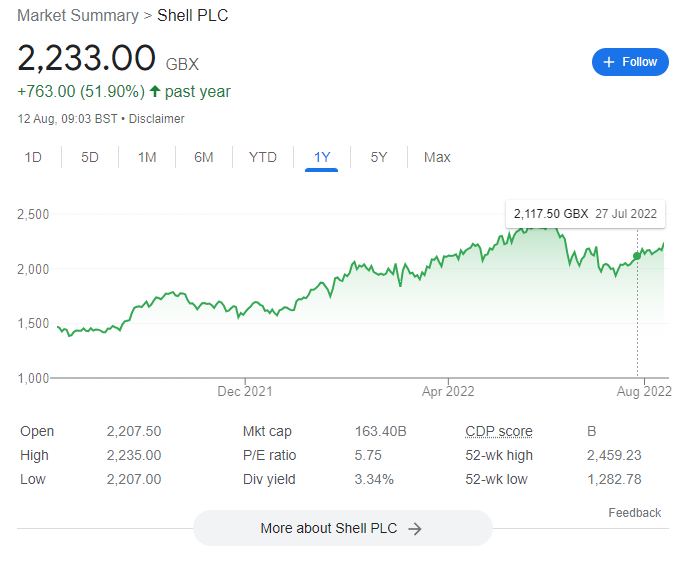Click the Mkt cap label
689x565 pixels.
(x=267, y=431)
